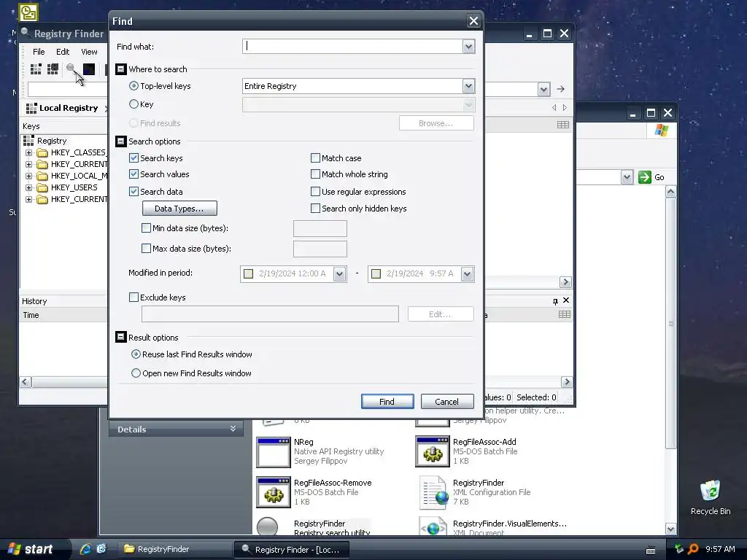Open the start date picker dropdown
747x560 pixels.
pyautogui.click(x=339, y=274)
